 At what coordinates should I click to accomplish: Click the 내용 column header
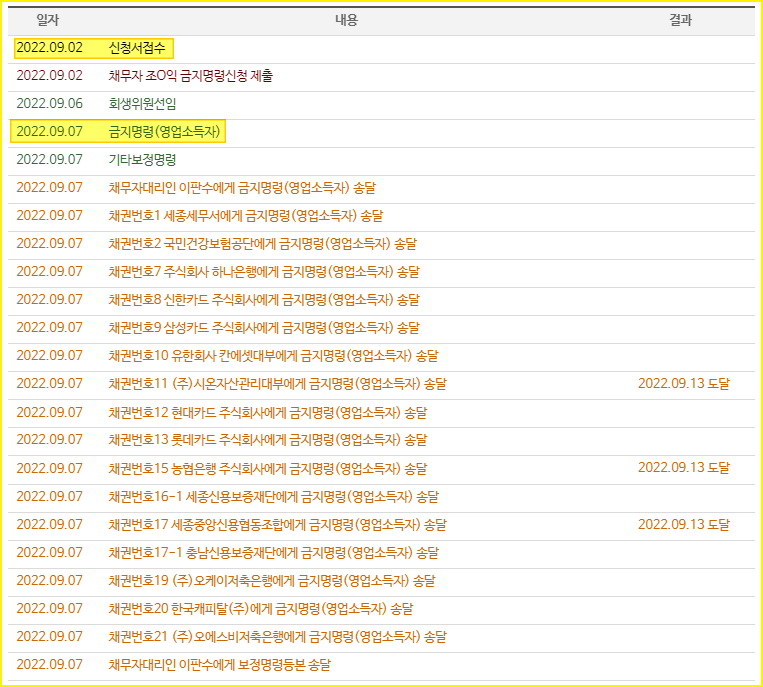point(346,20)
